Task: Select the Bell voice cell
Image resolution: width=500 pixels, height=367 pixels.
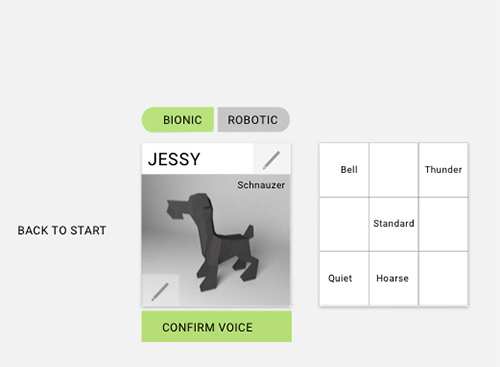Action: pyautogui.click(x=344, y=170)
